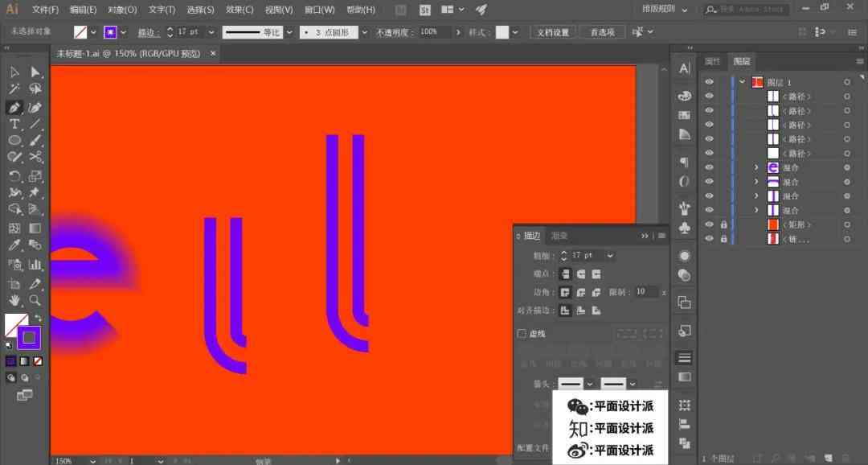Pick the Puppet Warp pin tool

click(x=35, y=192)
